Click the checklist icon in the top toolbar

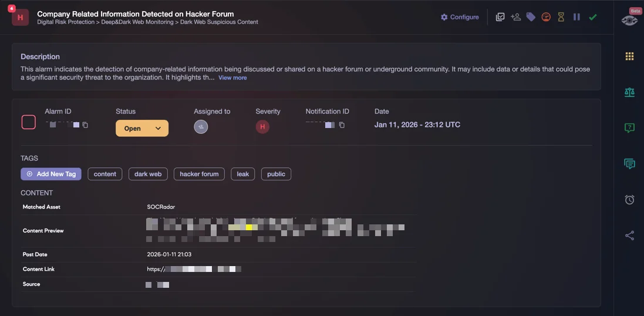[x=500, y=17]
